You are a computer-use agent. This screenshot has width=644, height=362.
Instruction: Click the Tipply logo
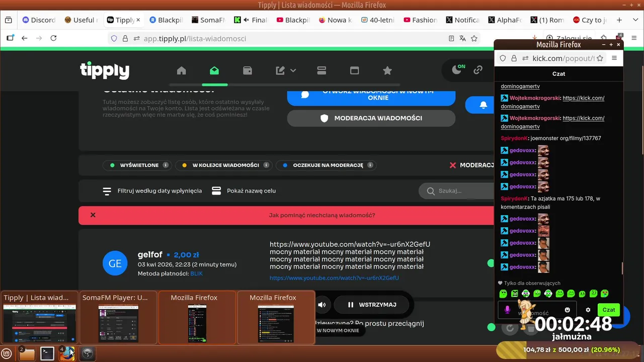tap(105, 70)
